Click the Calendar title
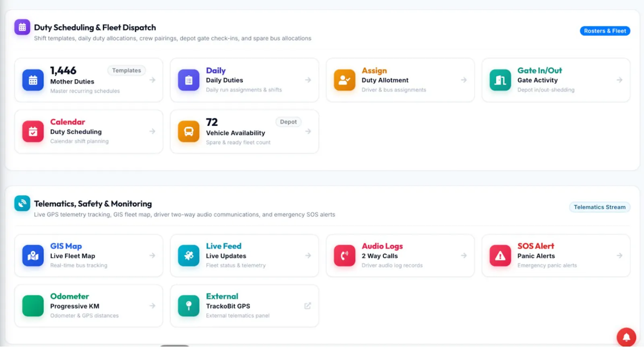The image size is (644, 350). 68,122
